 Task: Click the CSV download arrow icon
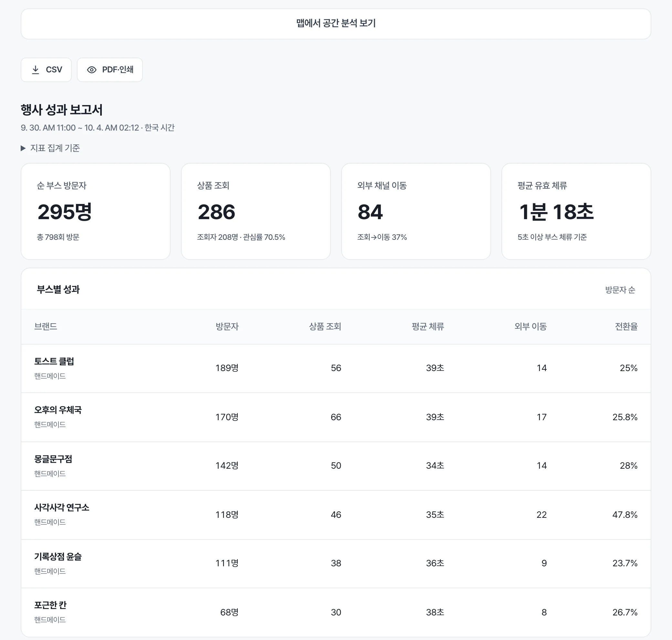(x=36, y=70)
